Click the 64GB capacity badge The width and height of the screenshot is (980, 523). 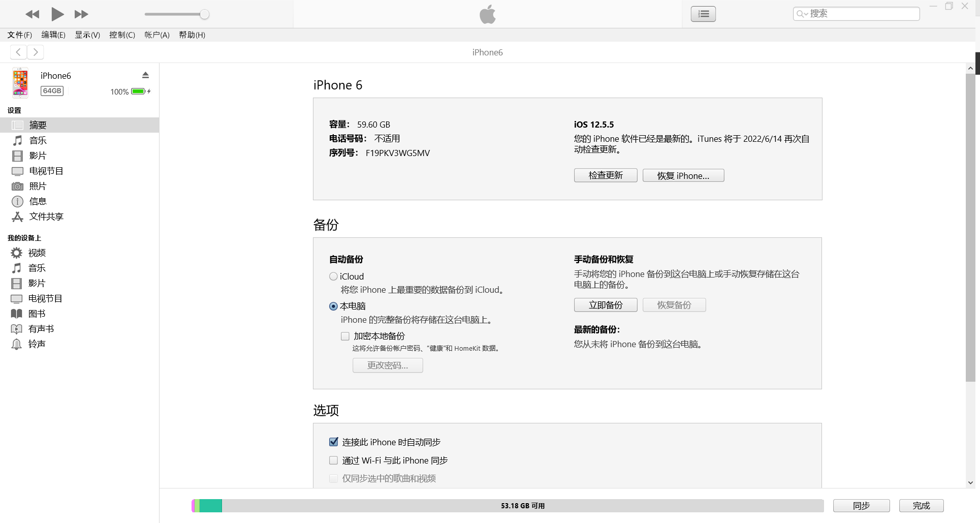click(x=52, y=91)
